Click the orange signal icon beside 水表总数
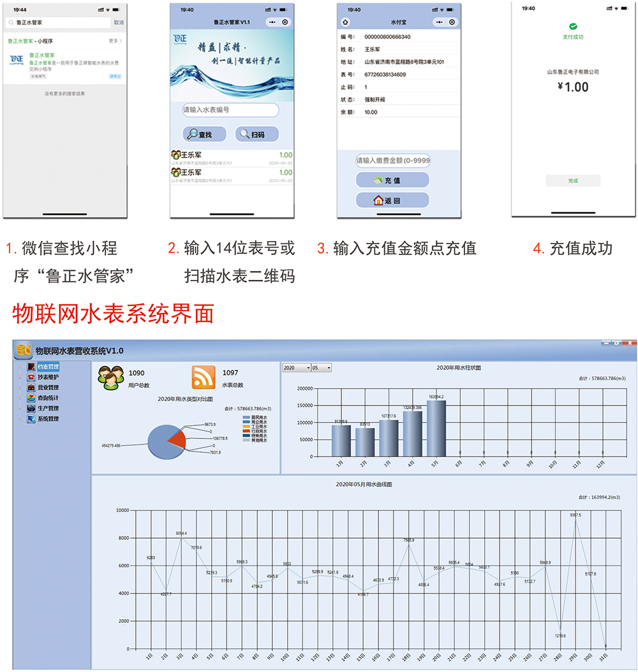Image resolution: width=638 pixels, height=672 pixels. point(204,377)
